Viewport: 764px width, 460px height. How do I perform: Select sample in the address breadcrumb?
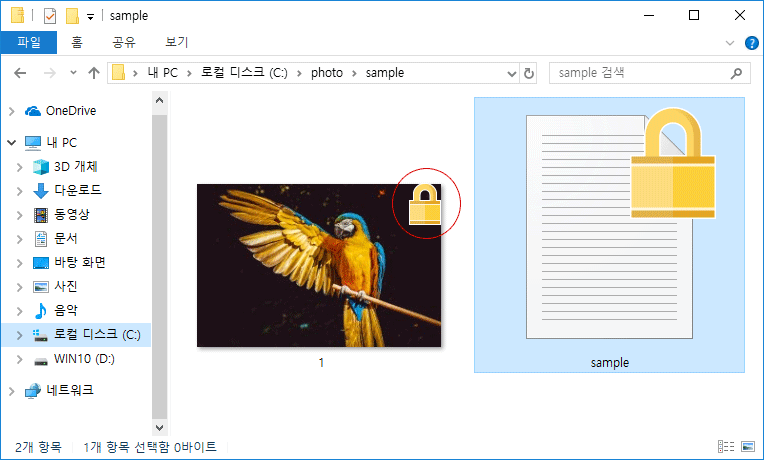(385, 73)
